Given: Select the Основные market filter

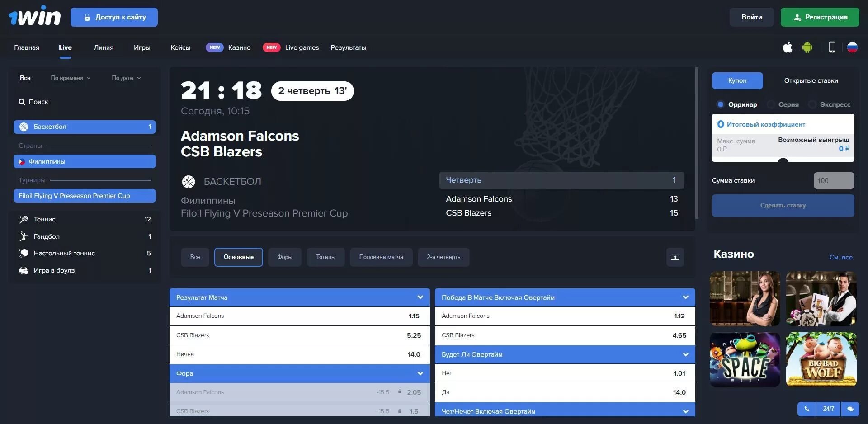Looking at the screenshot, I should pyautogui.click(x=238, y=257).
